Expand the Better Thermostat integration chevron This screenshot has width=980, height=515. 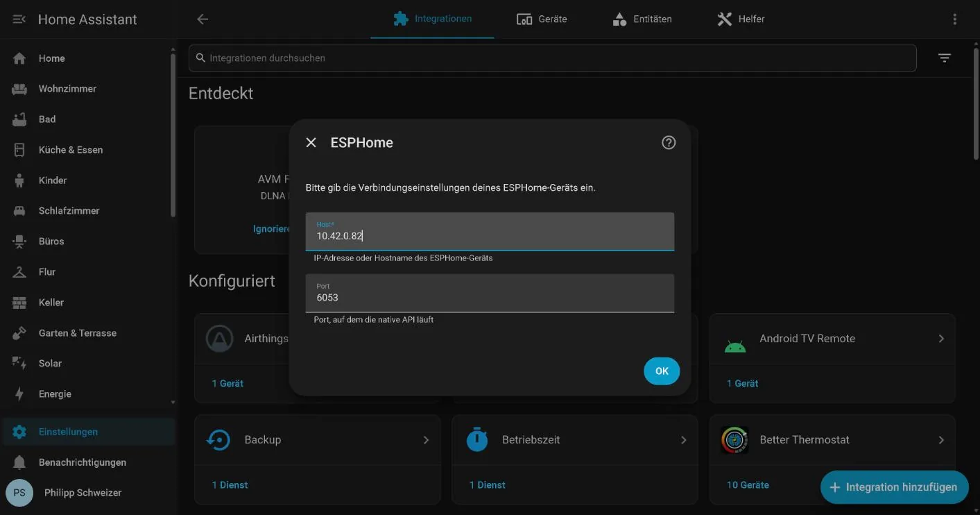pyautogui.click(x=941, y=440)
